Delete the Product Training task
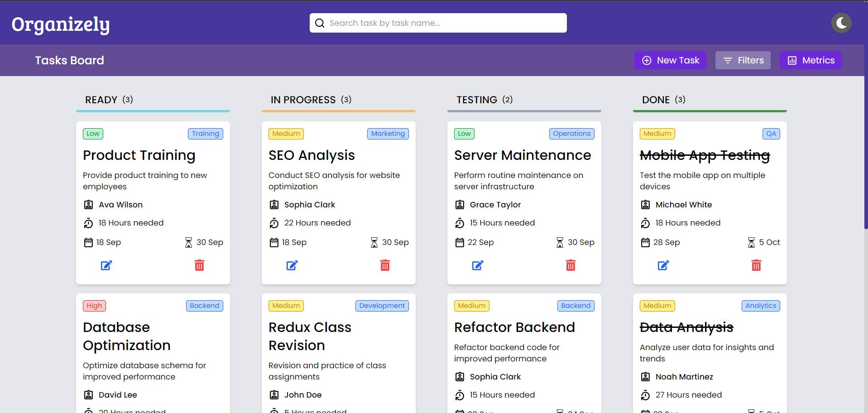 click(x=199, y=265)
